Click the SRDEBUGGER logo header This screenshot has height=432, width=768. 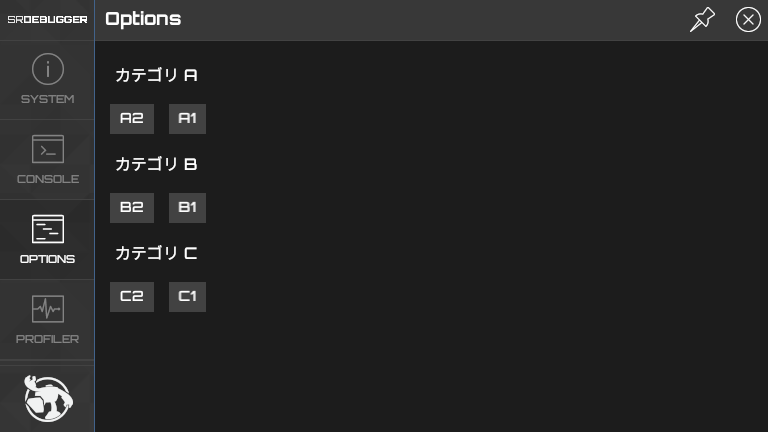tap(47, 19)
